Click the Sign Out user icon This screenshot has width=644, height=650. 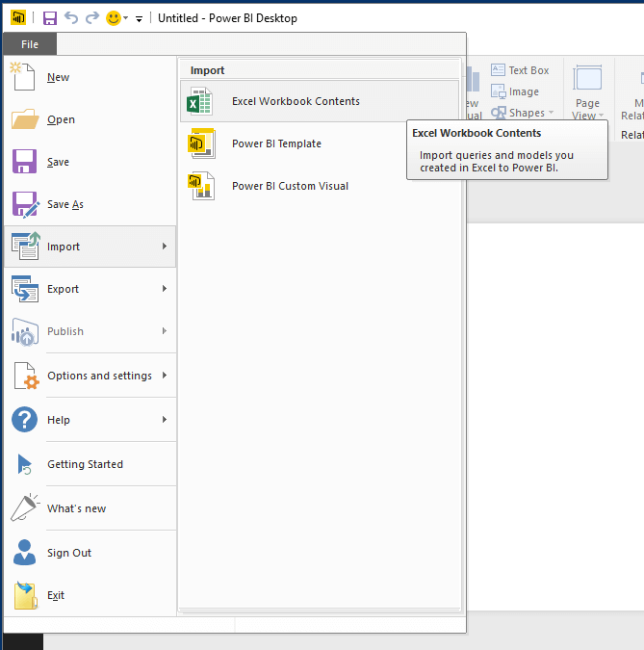(24, 553)
